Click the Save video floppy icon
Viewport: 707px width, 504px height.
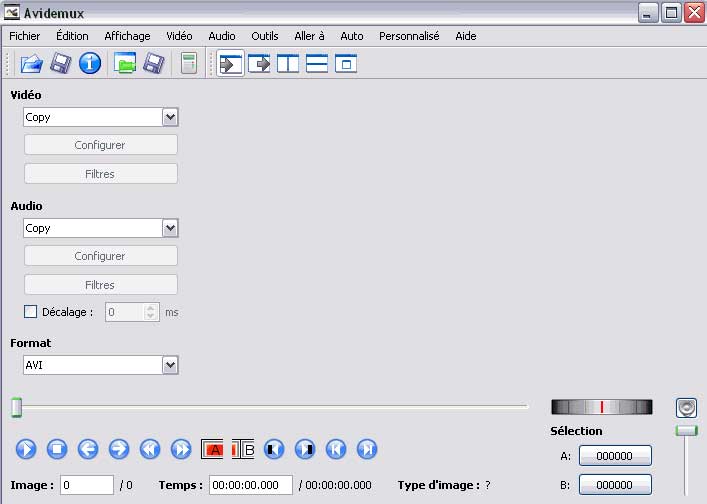pyautogui.click(x=60, y=64)
